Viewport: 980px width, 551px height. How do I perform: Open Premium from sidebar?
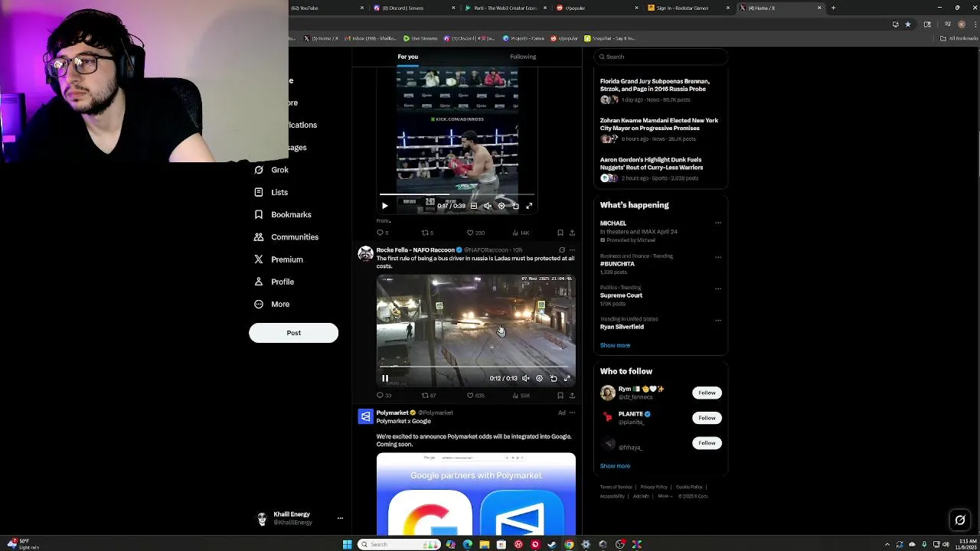(278, 259)
